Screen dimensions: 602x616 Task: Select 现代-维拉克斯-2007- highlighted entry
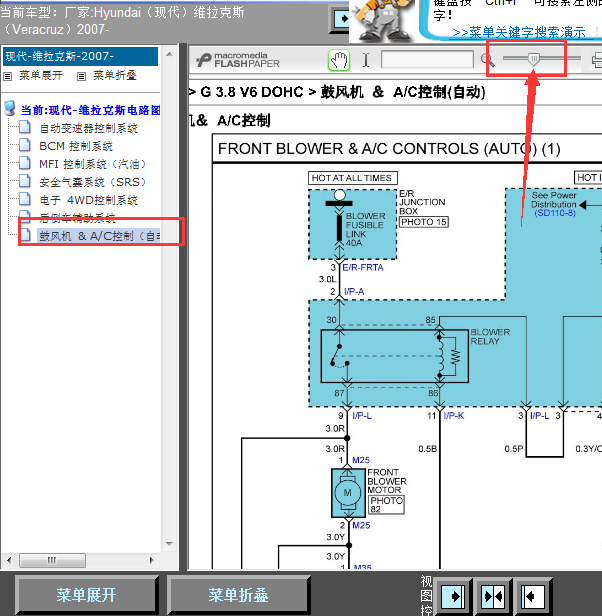click(x=81, y=56)
